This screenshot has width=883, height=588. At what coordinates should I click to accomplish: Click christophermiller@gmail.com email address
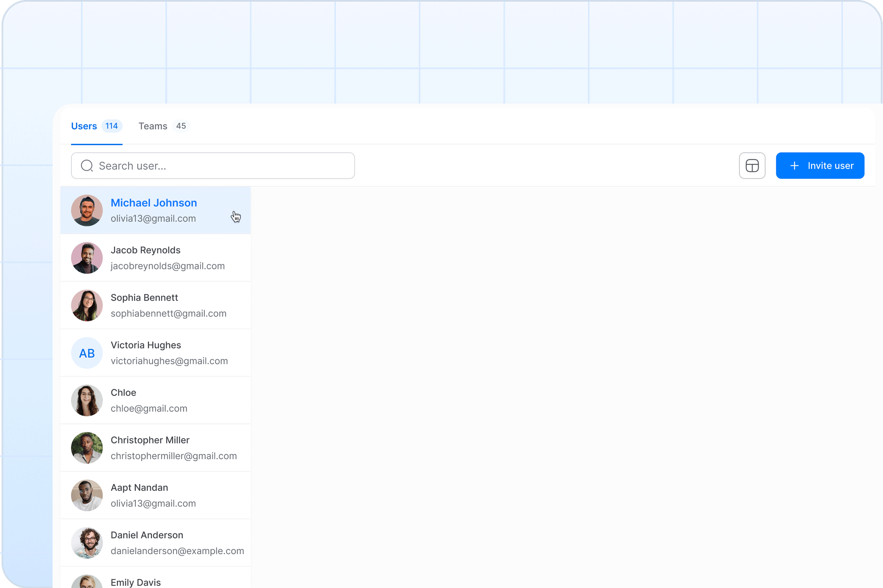174,456
